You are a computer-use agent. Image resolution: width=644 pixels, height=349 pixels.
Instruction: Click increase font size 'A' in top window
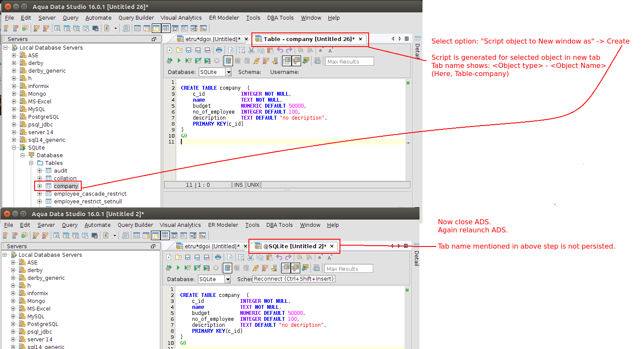coord(330,50)
